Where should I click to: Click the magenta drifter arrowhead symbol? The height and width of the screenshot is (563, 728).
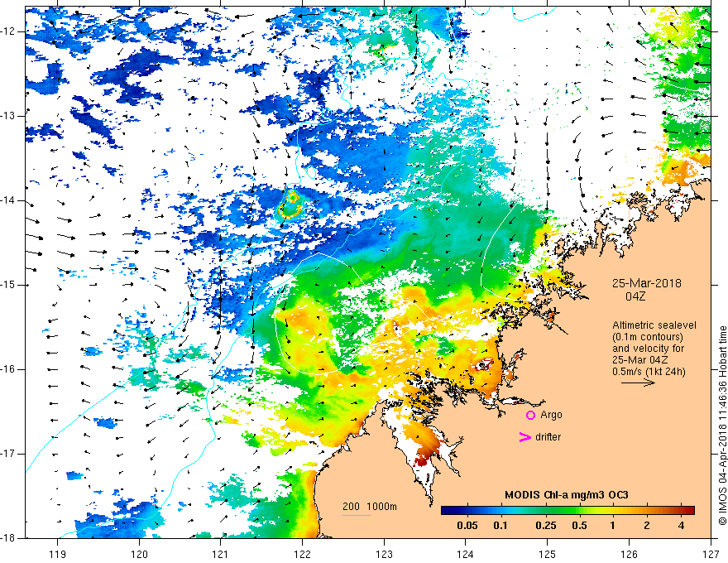[x=525, y=436]
